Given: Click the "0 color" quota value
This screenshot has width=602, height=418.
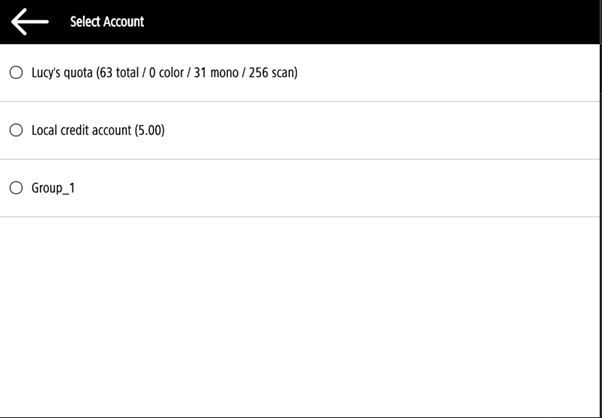Looking at the screenshot, I should coord(175,73).
